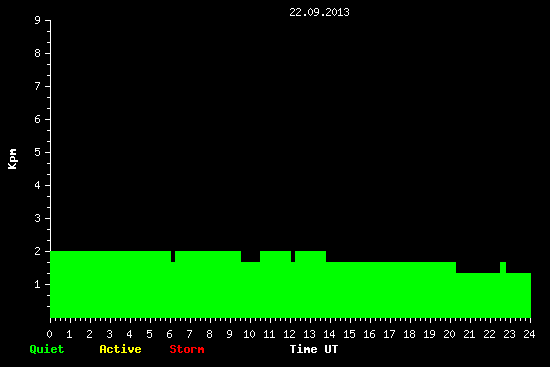This screenshot has height=367, width=550.
Task: Click the 22.09.2013 date title
Action: pyautogui.click(x=319, y=12)
